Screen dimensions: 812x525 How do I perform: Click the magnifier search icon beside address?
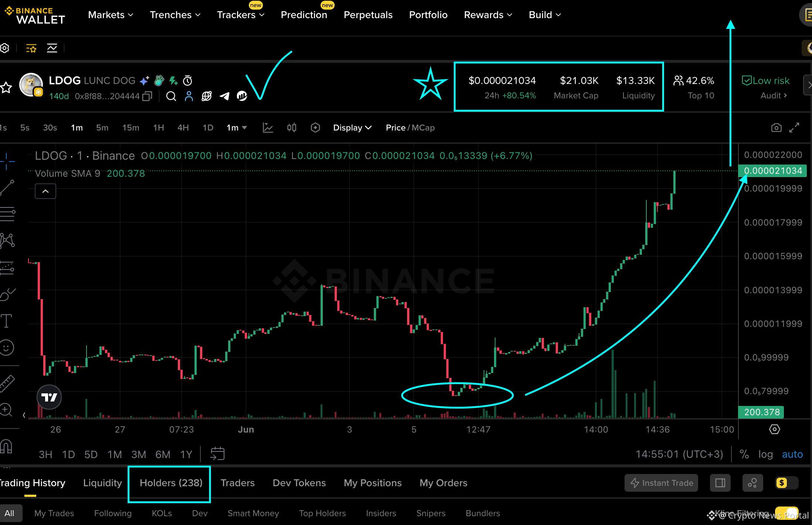pos(171,96)
